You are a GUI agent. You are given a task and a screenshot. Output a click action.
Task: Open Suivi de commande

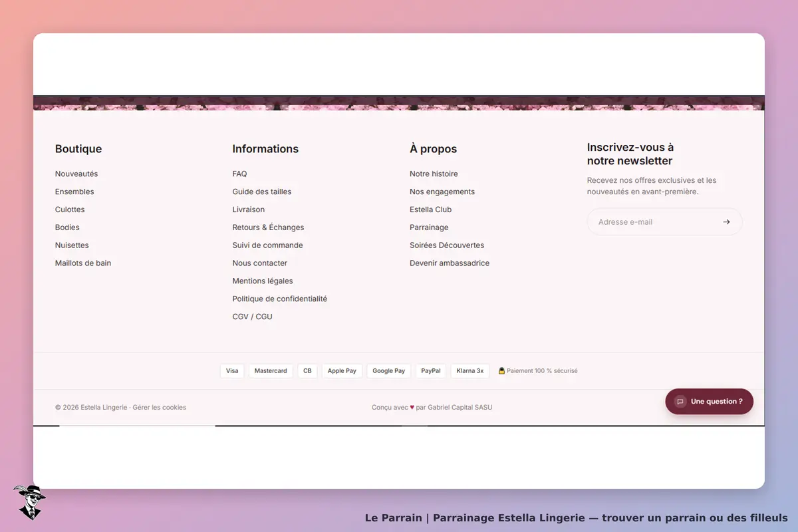pyautogui.click(x=267, y=245)
